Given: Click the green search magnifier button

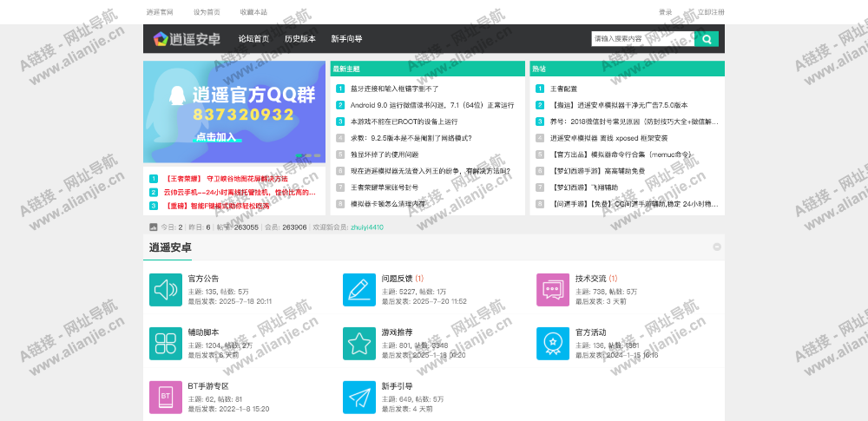Looking at the screenshot, I should coord(707,38).
